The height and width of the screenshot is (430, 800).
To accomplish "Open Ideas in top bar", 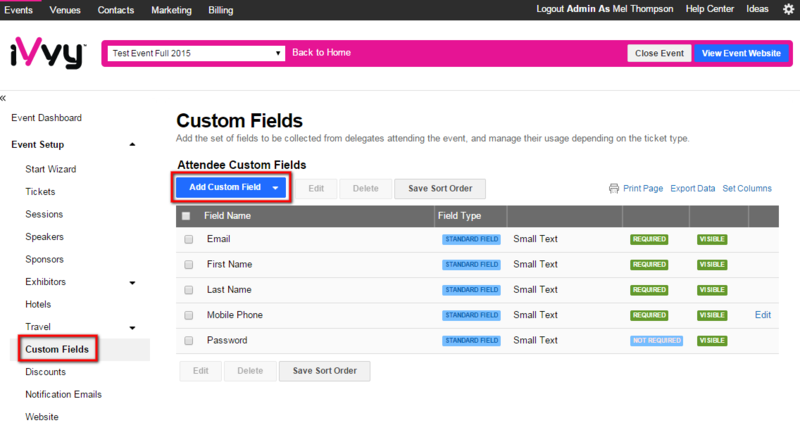I will coord(757,9).
